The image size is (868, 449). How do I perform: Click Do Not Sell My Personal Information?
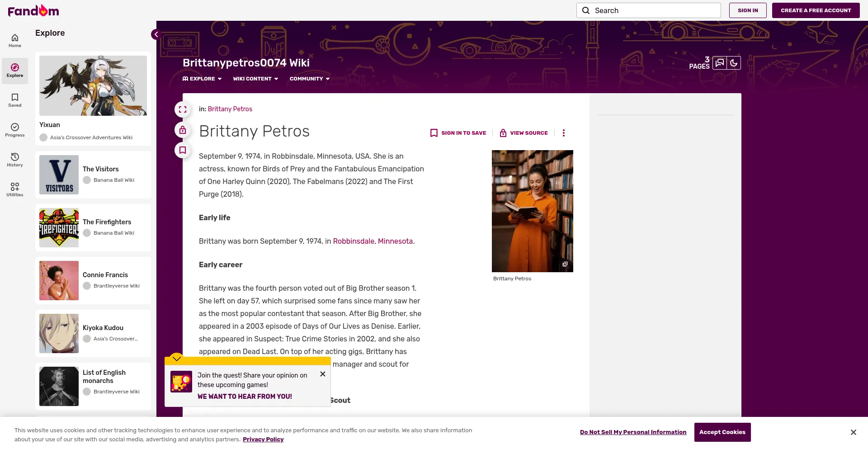coord(633,432)
